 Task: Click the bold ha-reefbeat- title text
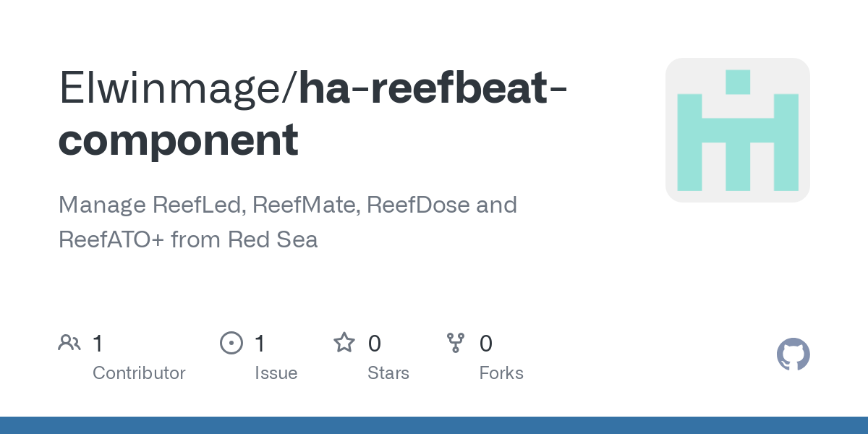(x=433, y=88)
